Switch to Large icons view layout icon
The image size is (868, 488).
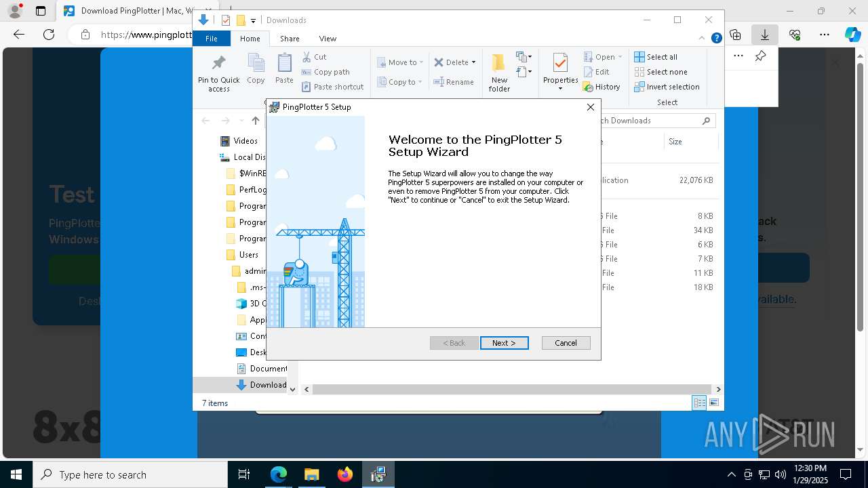[x=714, y=403]
